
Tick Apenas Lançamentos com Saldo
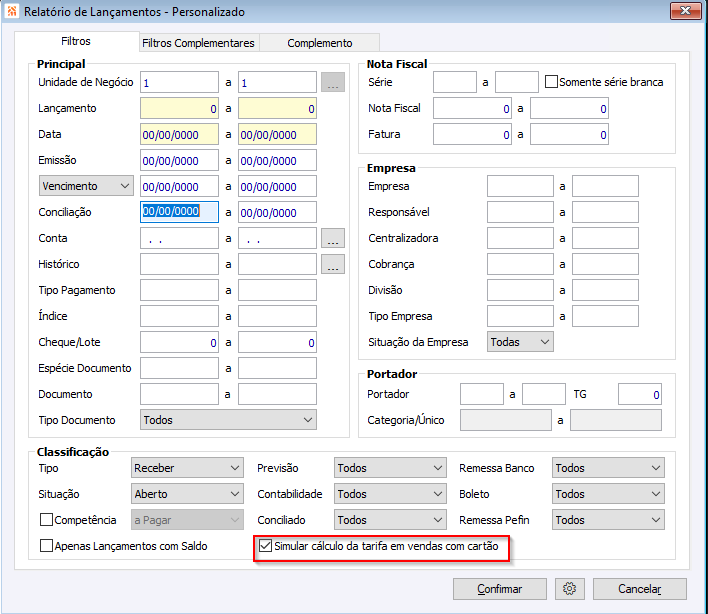pos(46,546)
